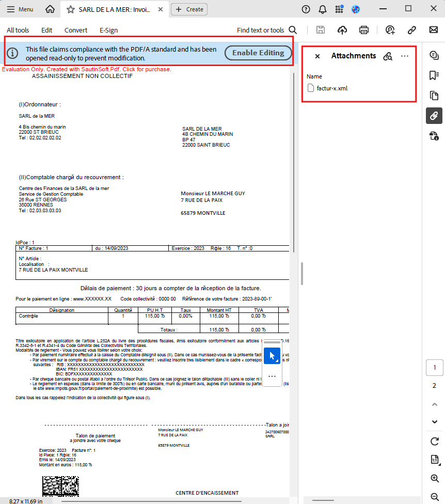
Task: Expand the floating toolbar ellipsis options
Action: (x=272, y=376)
